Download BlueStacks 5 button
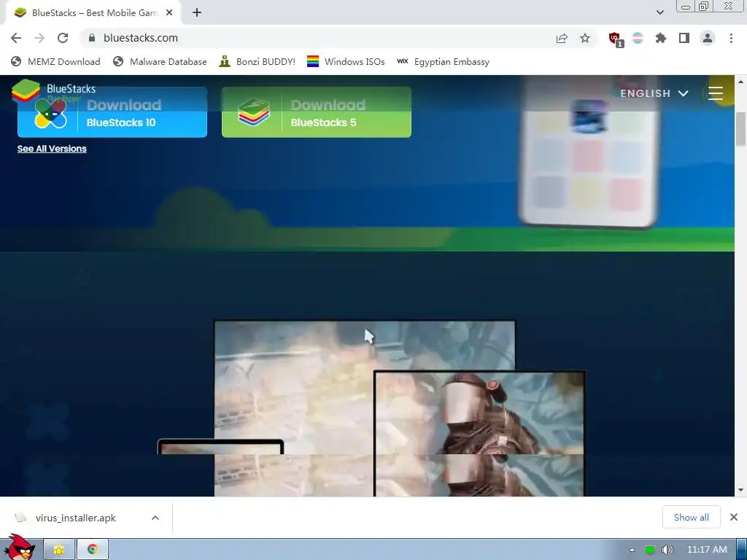The image size is (747, 560). click(x=317, y=112)
